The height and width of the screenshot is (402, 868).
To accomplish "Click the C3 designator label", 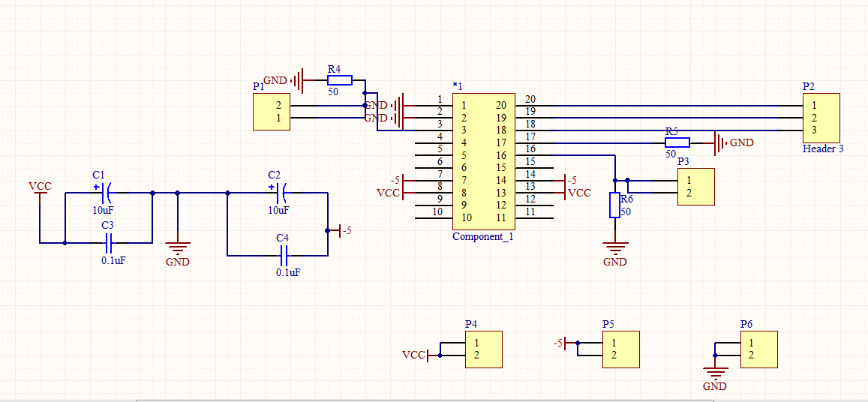I will [107, 225].
